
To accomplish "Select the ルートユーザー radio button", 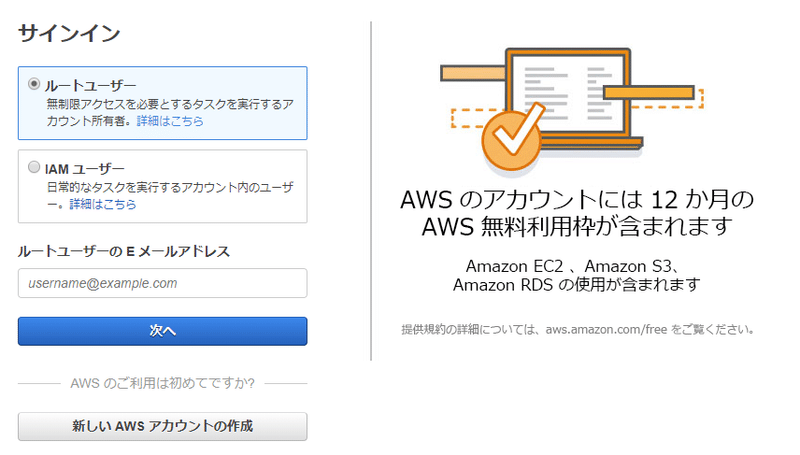I will tap(35, 84).
